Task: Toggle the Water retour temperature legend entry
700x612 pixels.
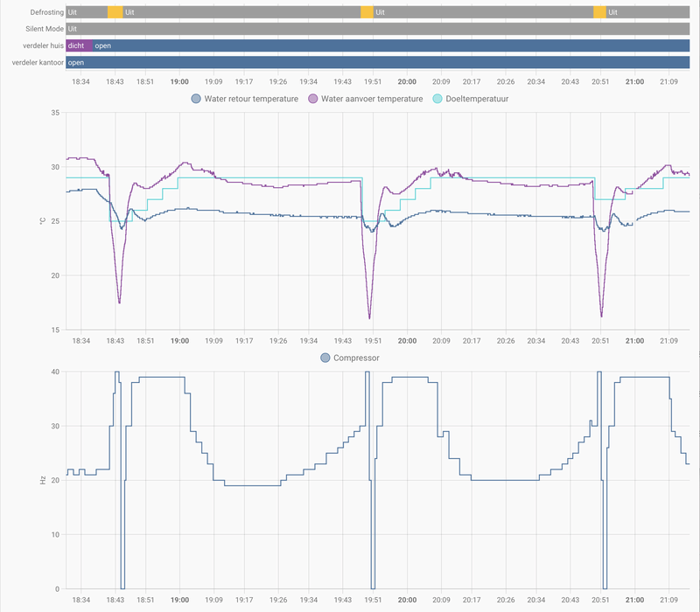Action: (x=245, y=99)
